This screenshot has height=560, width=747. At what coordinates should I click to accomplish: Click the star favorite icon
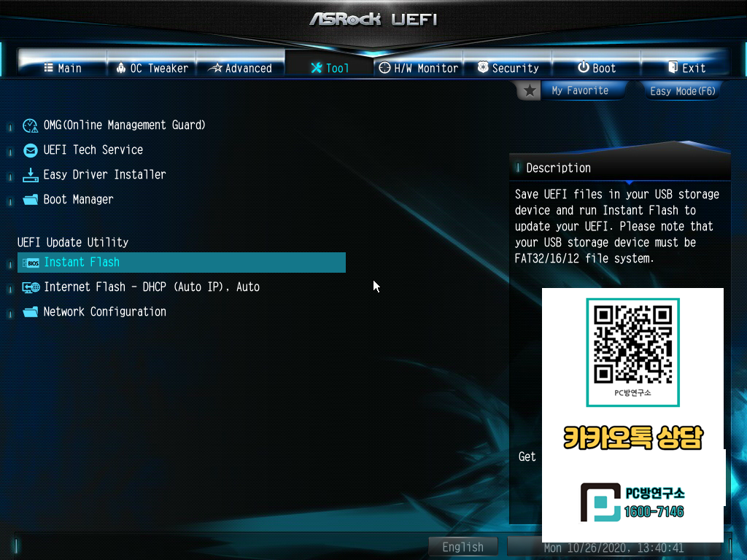pos(530,90)
